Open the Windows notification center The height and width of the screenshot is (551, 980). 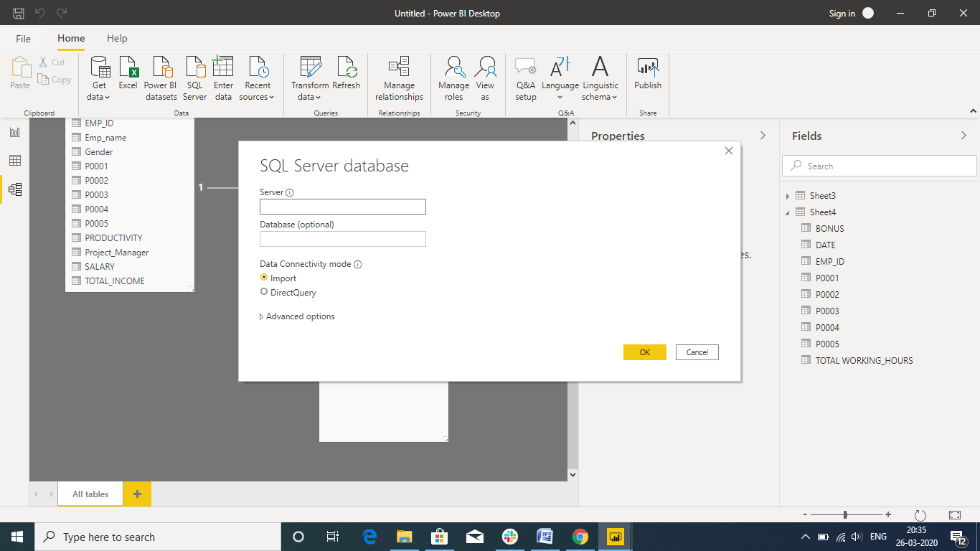958,537
